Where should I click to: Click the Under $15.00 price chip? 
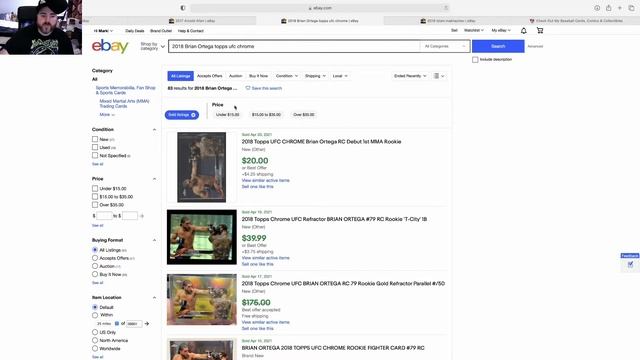point(227,115)
